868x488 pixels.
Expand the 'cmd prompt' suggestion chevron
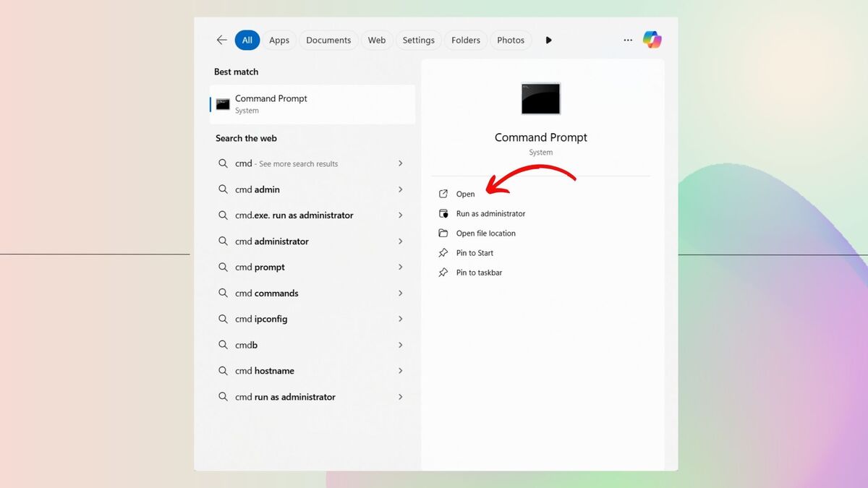[x=400, y=267]
